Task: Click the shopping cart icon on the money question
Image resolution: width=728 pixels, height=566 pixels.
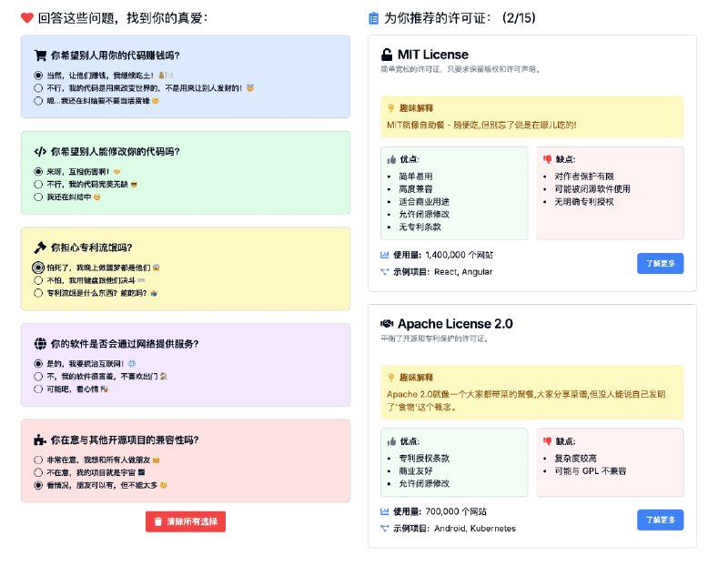Action: (x=39, y=53)
